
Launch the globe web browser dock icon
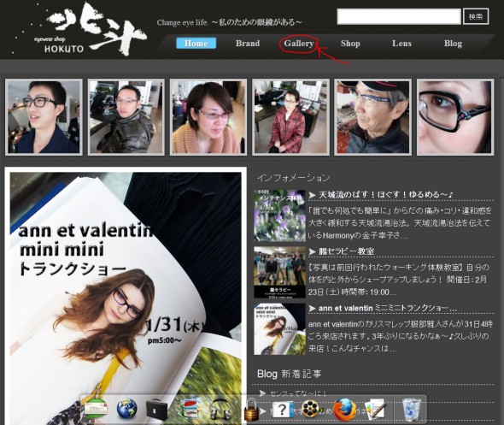[126, 409]
